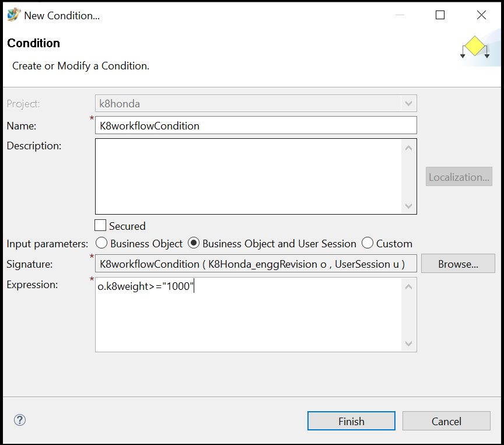
Task: Enable the Secured checkbox
Action: tap(100, 226)
